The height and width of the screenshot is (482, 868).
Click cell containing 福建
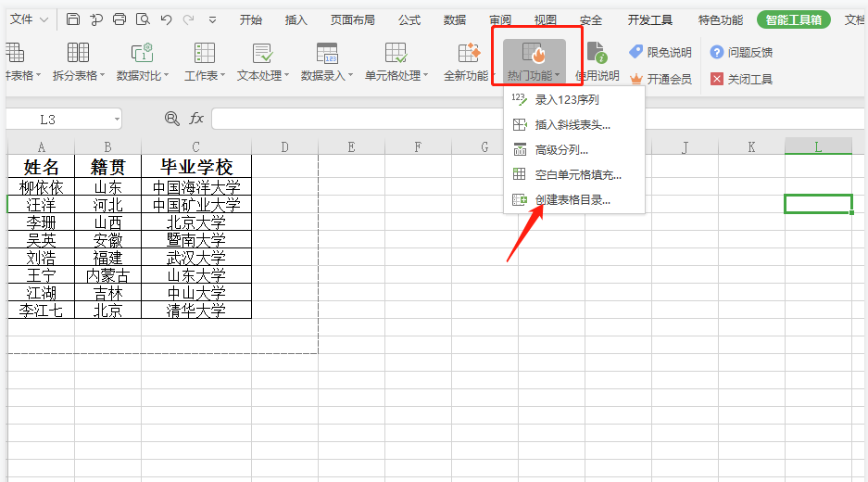[107, 257]
